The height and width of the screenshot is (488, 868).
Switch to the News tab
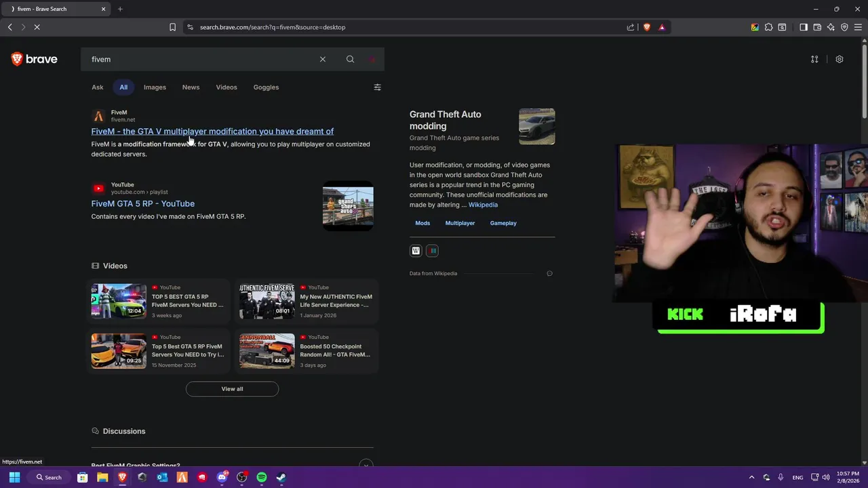click(191, 87)
